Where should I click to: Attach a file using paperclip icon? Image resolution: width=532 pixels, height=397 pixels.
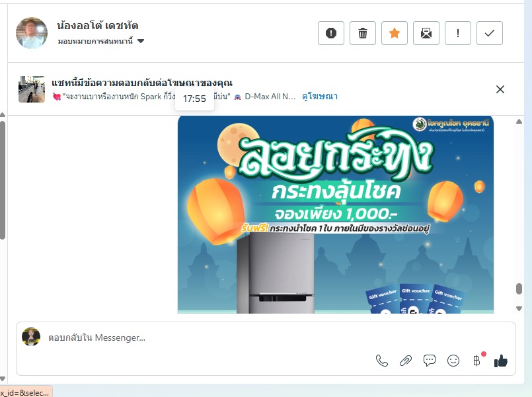pos(406,361)
